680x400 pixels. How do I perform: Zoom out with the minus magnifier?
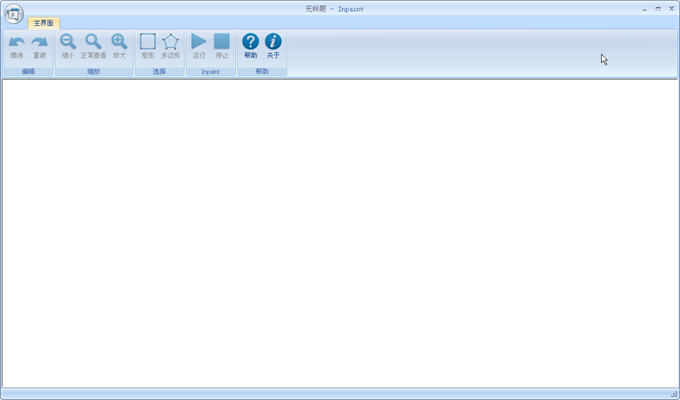click(x=68, y=42)
